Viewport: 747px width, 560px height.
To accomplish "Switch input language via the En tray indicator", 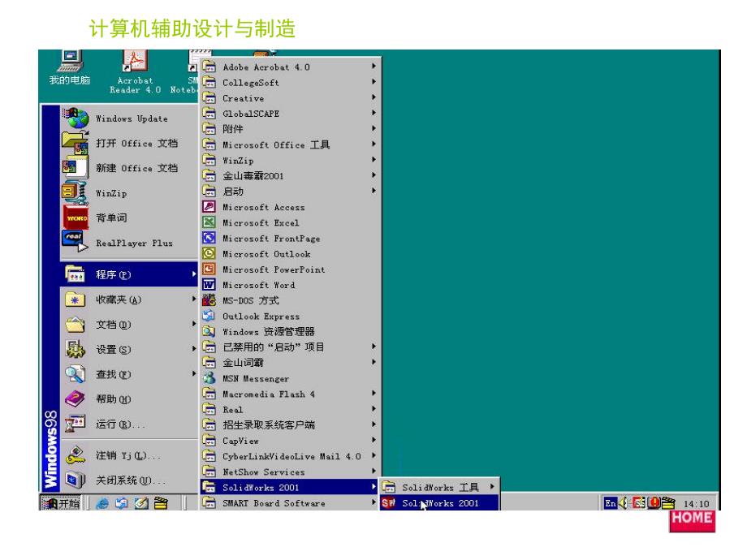I will (610, 504).
